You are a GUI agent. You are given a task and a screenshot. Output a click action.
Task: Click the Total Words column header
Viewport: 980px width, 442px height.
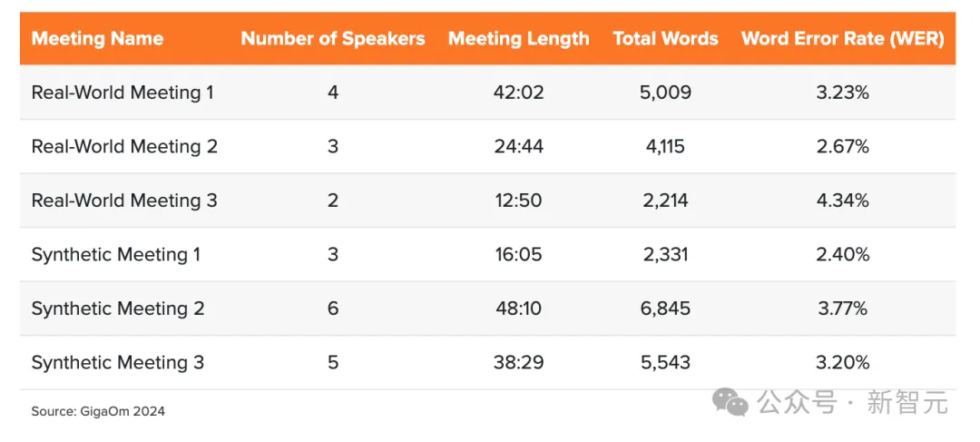665,39
